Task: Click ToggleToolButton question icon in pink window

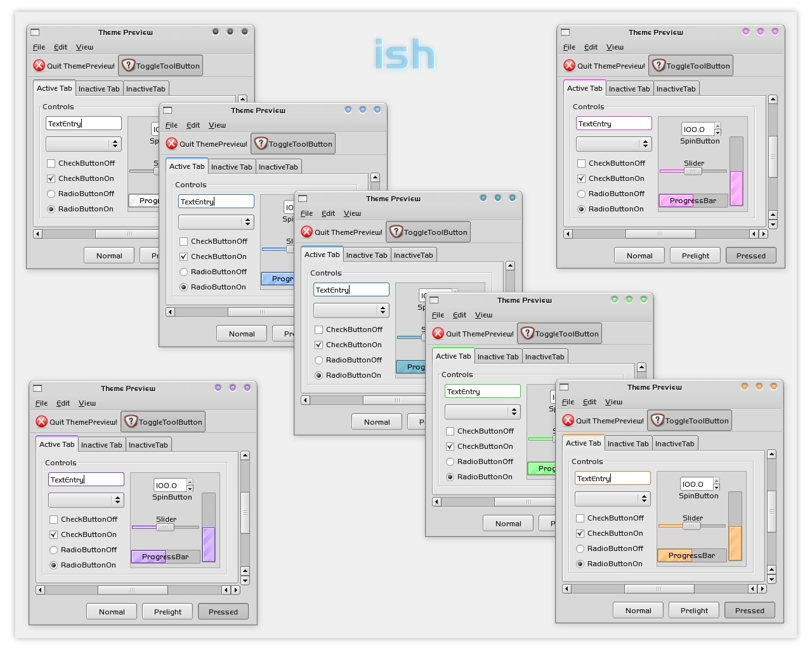Action: click(658, 65)
